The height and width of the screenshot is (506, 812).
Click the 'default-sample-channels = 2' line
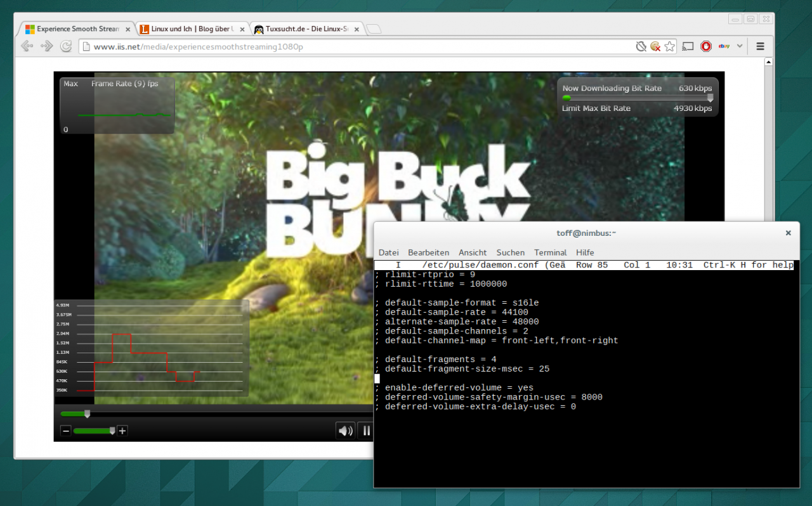pos(451,331)
